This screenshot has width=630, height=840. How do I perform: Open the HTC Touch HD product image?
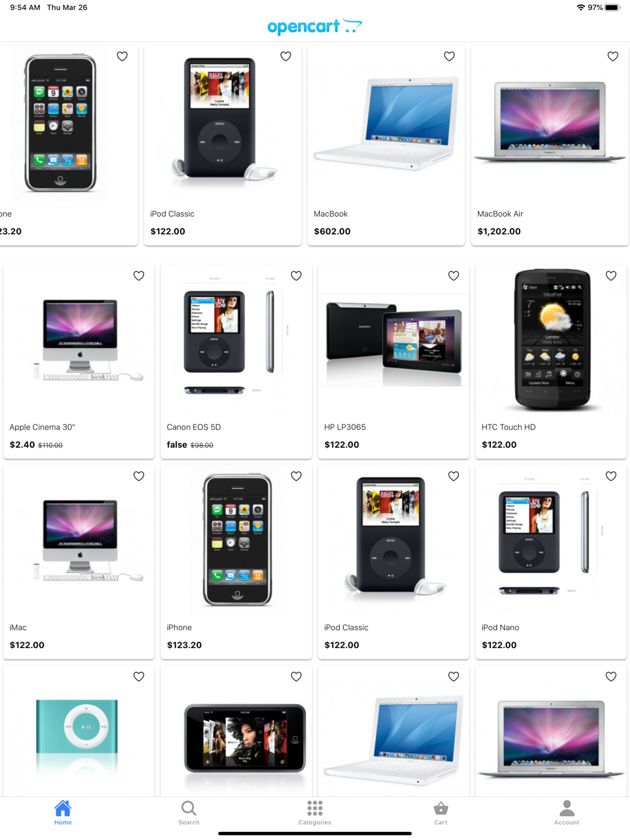551,339
